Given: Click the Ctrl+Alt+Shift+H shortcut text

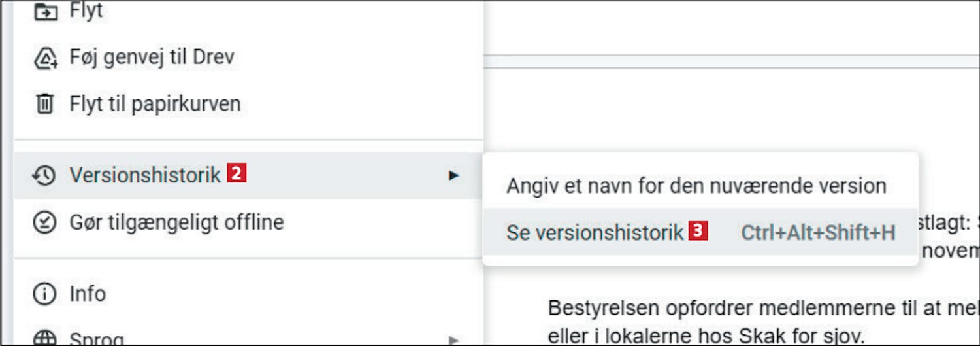Looking at the screenshot, I should pyautogui.click(x=818, y=233).
